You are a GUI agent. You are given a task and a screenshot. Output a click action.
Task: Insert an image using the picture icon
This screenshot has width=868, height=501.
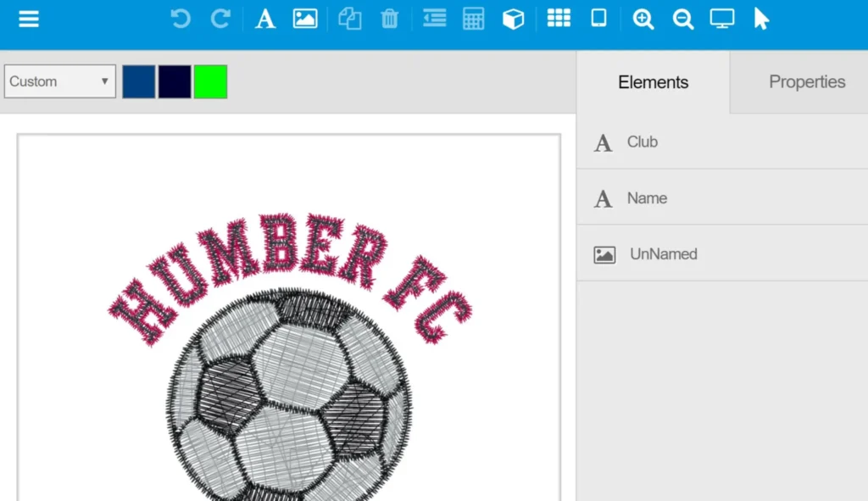(x=305, y=19)
